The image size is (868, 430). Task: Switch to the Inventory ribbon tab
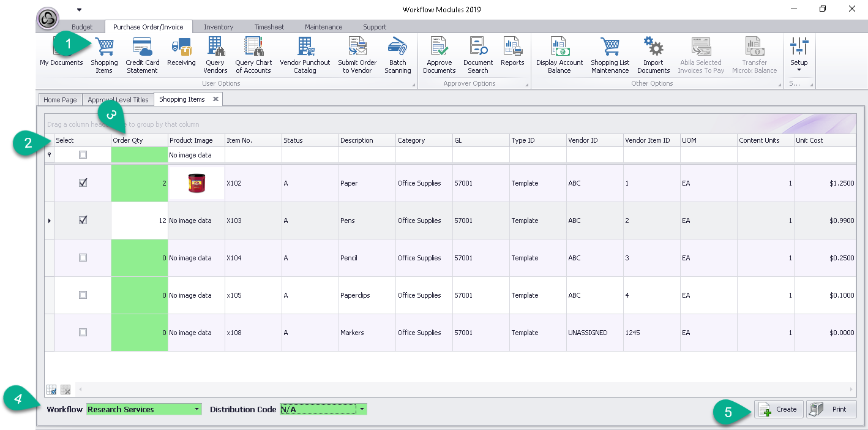pyautogui.click(x=219, y=27)
